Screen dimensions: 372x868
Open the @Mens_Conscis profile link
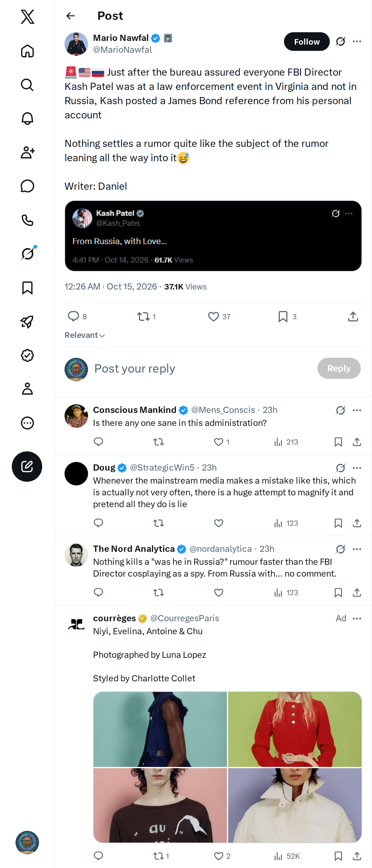pyautogui.click(x=223, y=410)
